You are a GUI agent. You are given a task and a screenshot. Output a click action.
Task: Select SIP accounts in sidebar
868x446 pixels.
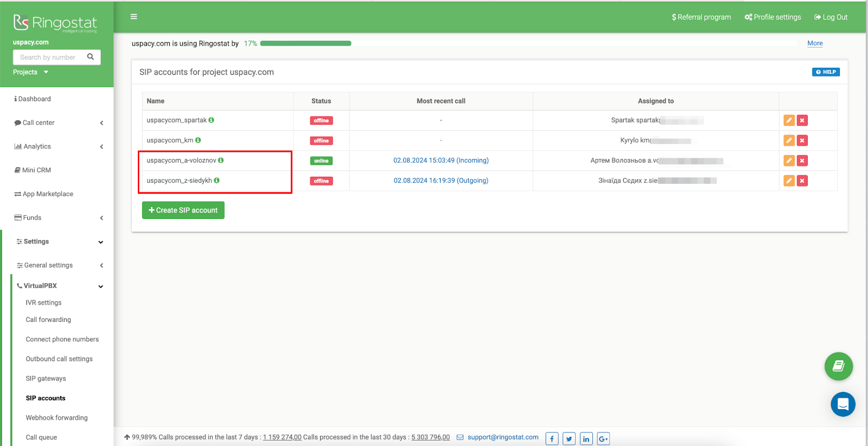[46, 398]
